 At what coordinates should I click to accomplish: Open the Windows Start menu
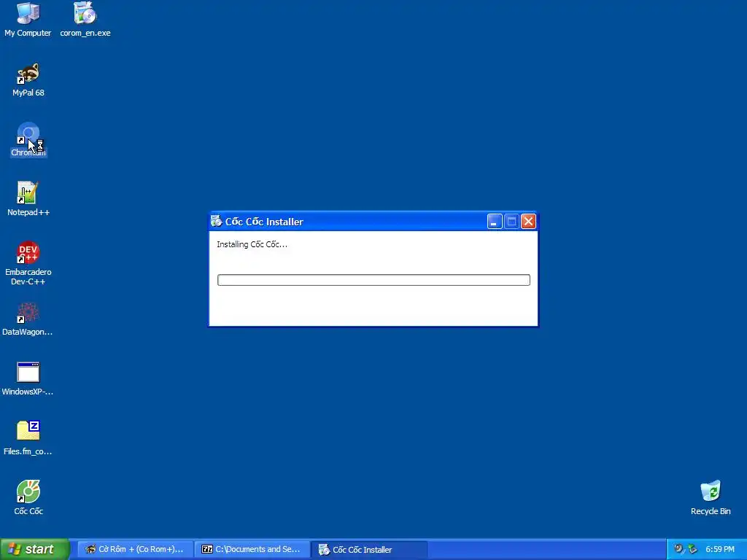tap(34, 550)
